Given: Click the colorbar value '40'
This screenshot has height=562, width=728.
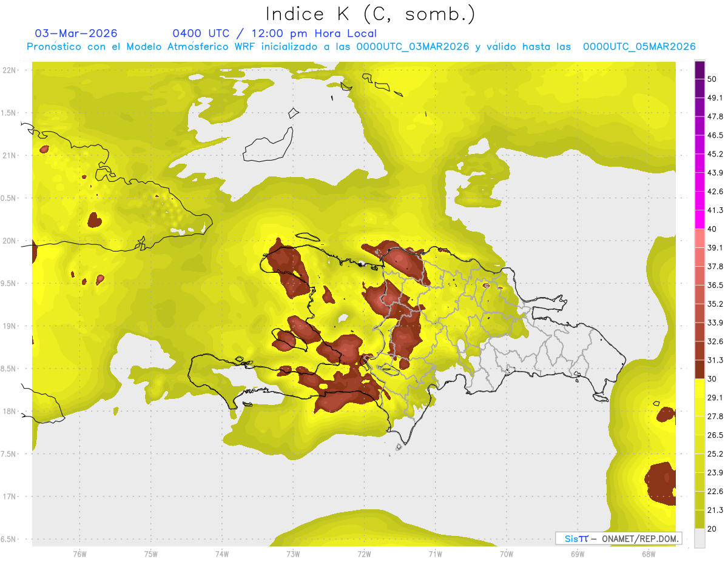Looking at the screenshot, I should pyautogui.click(x=713, y=229).
